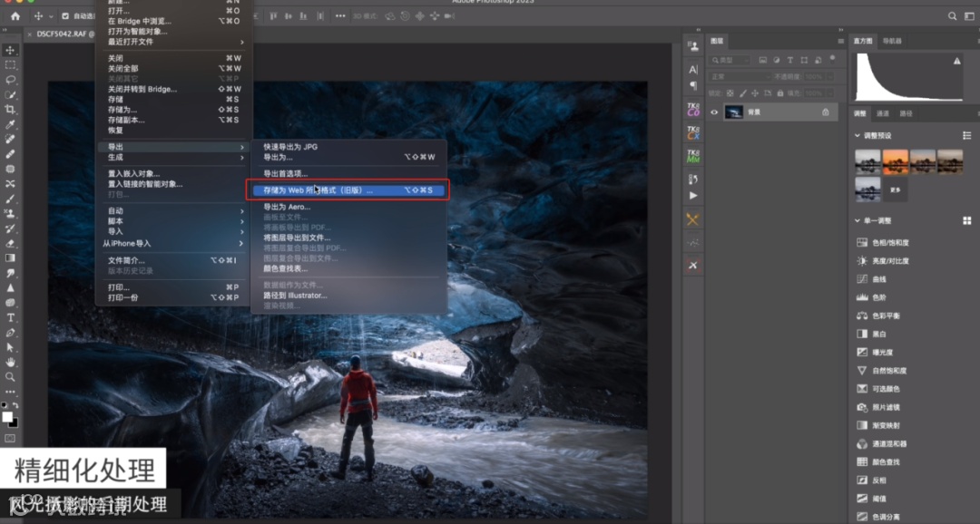This screenshot has height=524, width=980.
Task: Toggle the 自动选择 checkbox in options bar
Action: pos(65,16)
